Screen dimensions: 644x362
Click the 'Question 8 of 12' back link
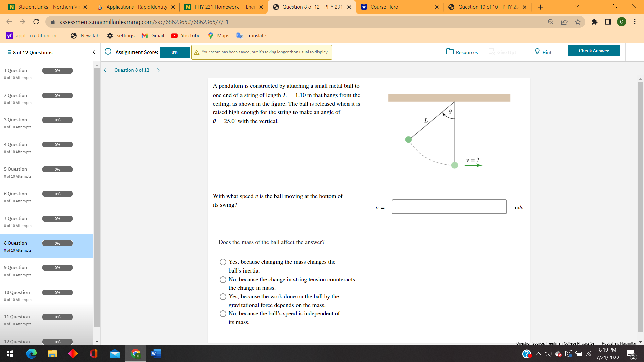point(131,70)
